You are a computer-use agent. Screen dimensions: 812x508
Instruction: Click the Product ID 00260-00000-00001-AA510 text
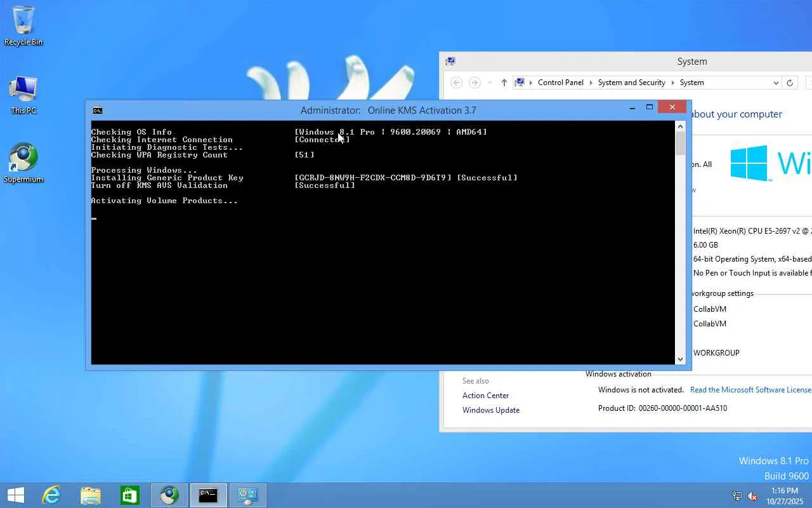point(662,408)
